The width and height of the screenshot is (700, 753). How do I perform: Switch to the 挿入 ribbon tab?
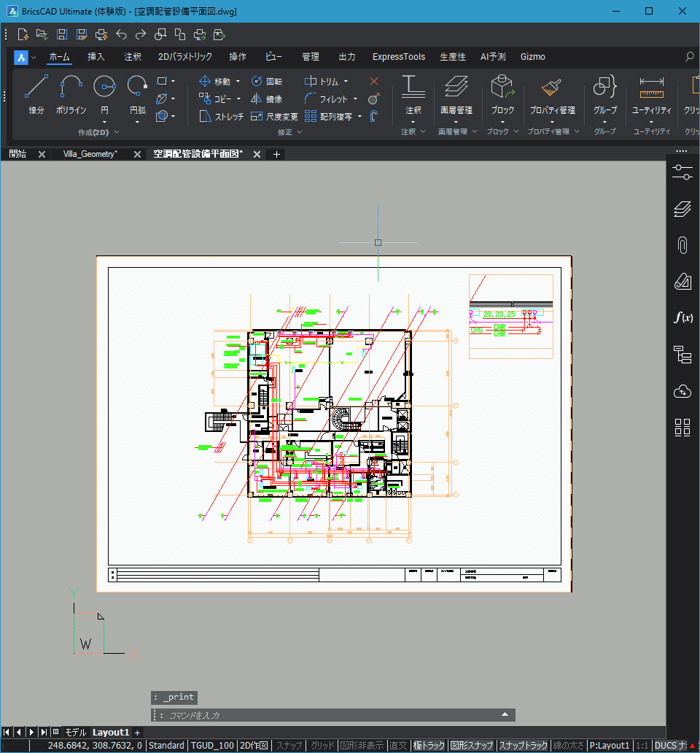(96, 56)
